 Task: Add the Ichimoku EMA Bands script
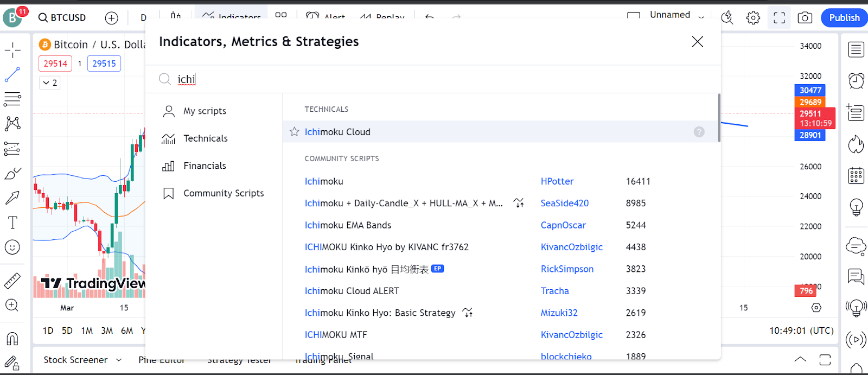tap(348, 225)
